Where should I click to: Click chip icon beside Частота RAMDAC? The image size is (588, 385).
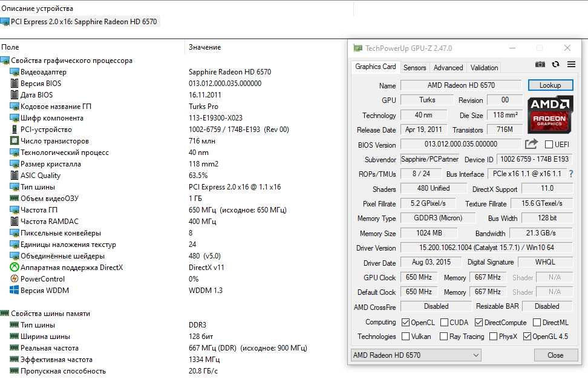point(15,222)
